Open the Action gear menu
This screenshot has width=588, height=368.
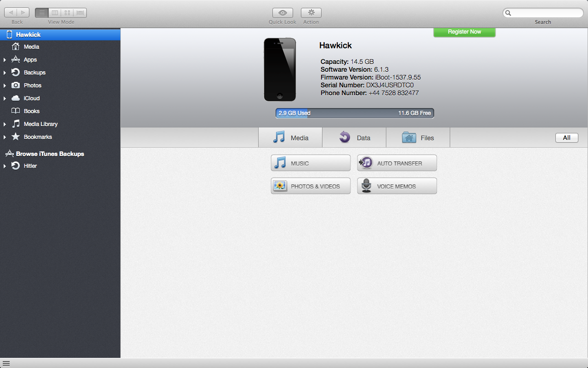click(311, 13)
